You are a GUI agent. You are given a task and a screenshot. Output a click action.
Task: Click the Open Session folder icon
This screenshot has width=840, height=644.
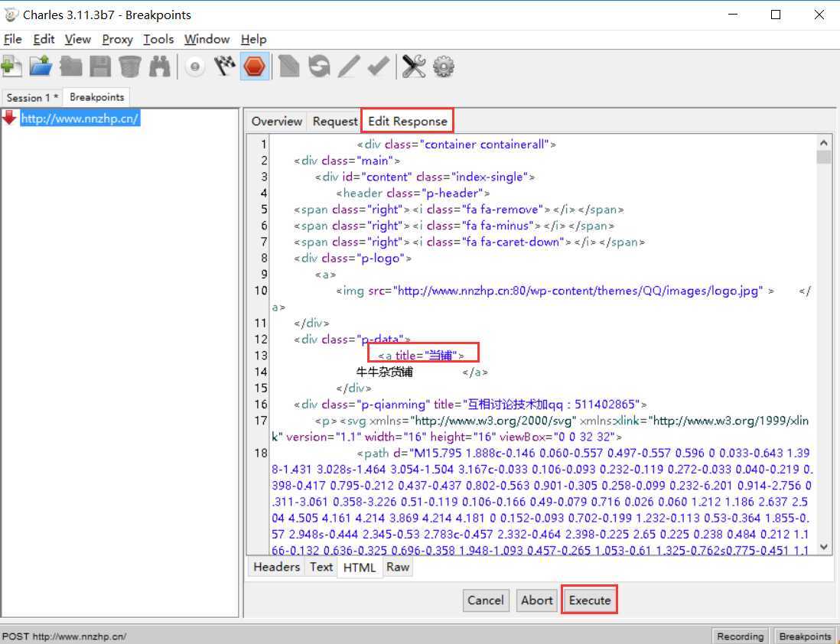41,67
